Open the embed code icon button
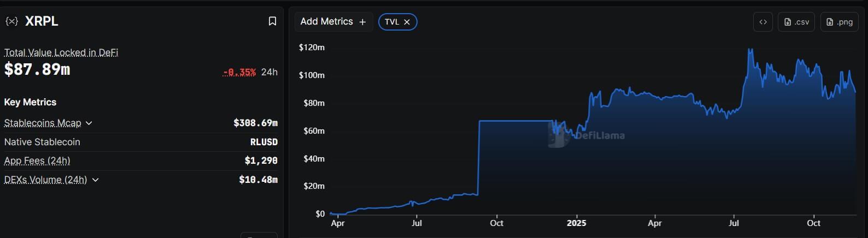Image resolution: width=868 pixels, height=238 pixels. click(763, 22)
